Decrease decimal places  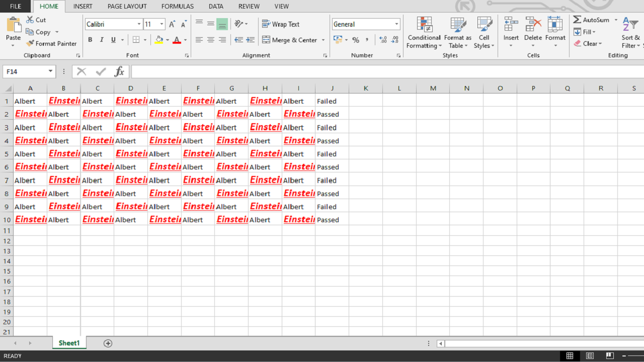(395, 40)
